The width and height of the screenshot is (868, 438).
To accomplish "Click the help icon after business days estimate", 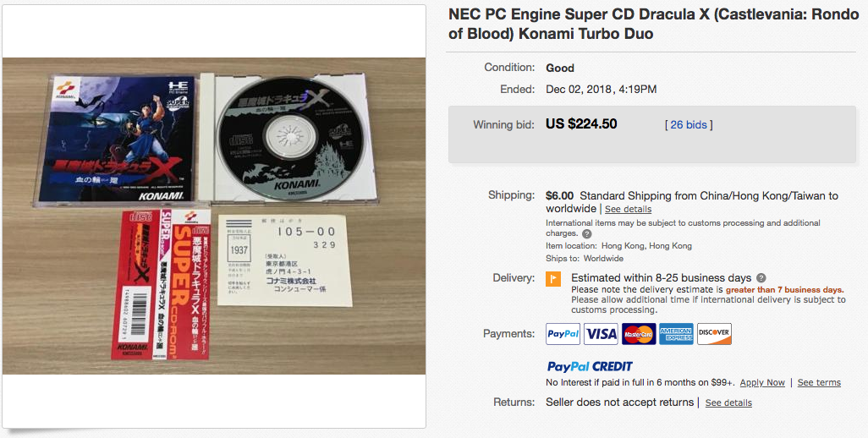I will (x=761, y=277).
